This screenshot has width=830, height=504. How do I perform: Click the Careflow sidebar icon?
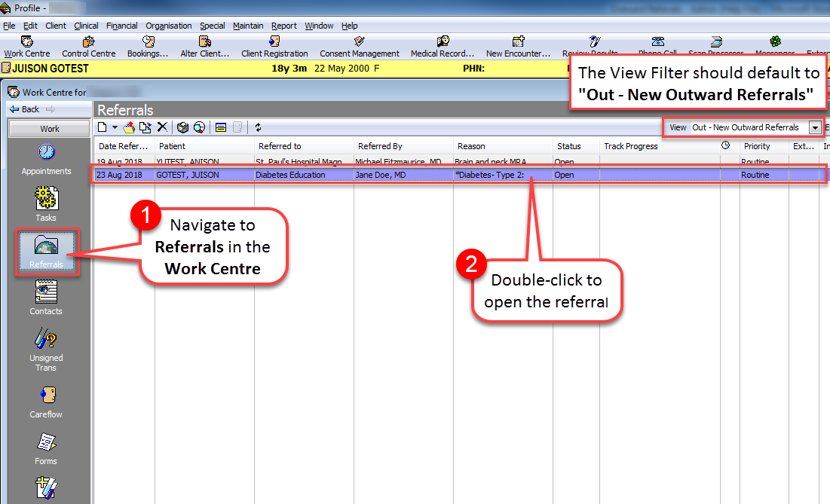[x=46, y=402]
